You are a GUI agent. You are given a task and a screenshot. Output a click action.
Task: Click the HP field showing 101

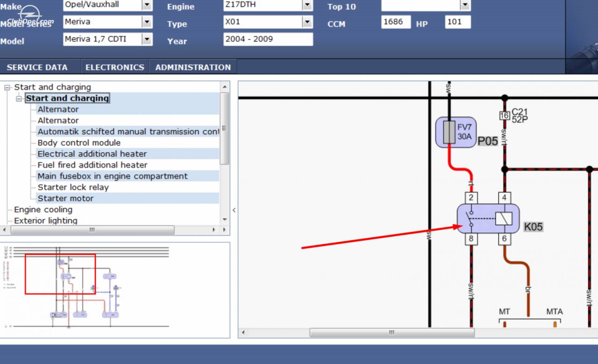(x=458, y=22)
